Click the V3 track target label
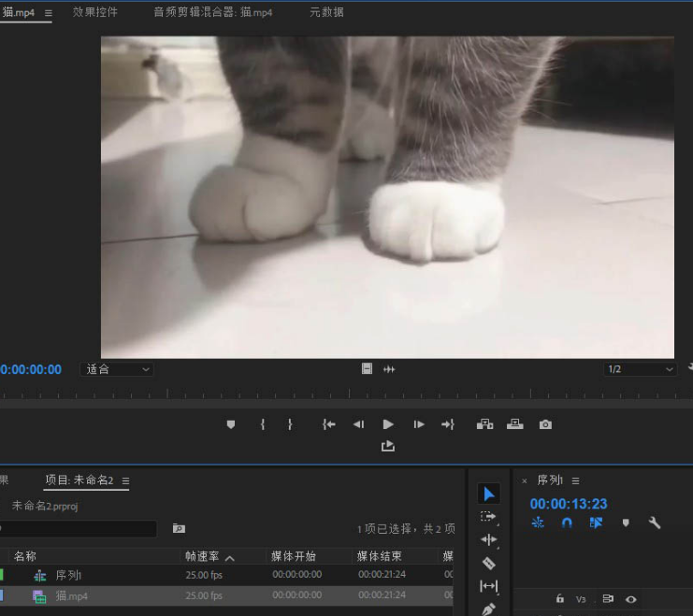 [581, 600]
